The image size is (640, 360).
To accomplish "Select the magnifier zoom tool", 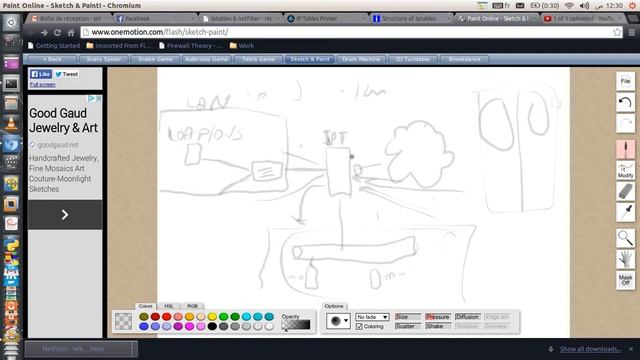I will (625, 238).
